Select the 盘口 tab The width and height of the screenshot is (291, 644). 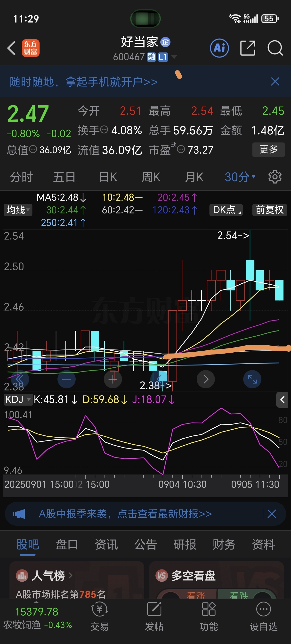click(x=67, y=544)
